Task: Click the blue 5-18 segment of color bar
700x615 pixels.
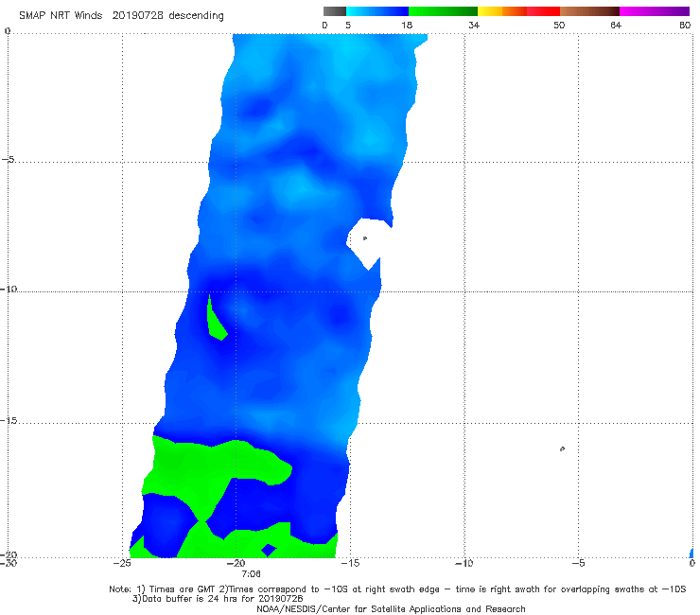Action: pyautogui.click(x=377, y=11)
